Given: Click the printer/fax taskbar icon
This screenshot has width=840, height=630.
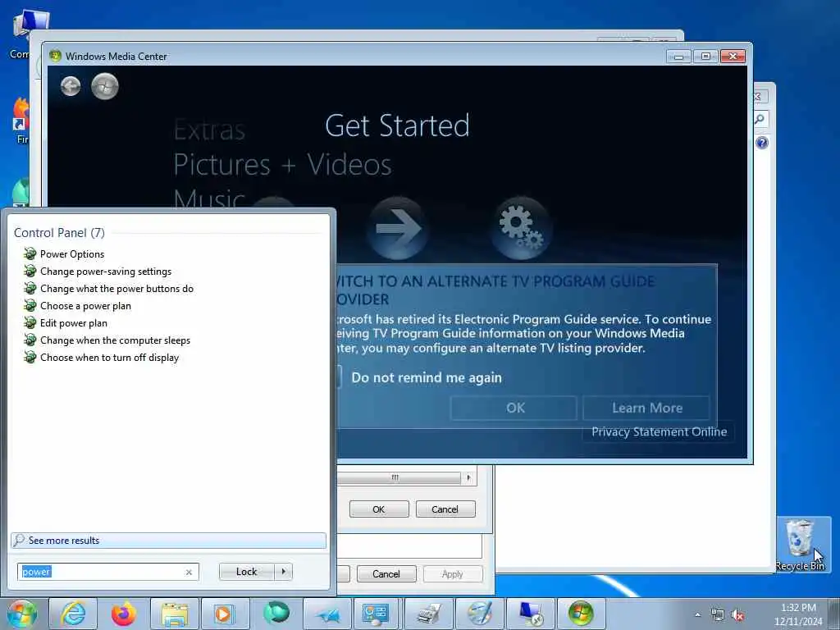Looking at the screenshot, I should (x=428, y=614).
